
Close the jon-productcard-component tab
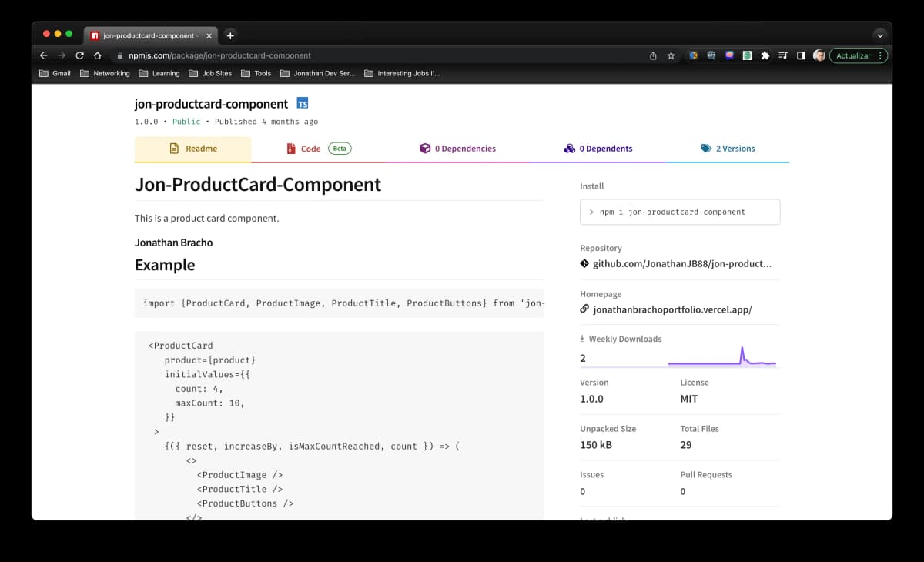point(209,35)
